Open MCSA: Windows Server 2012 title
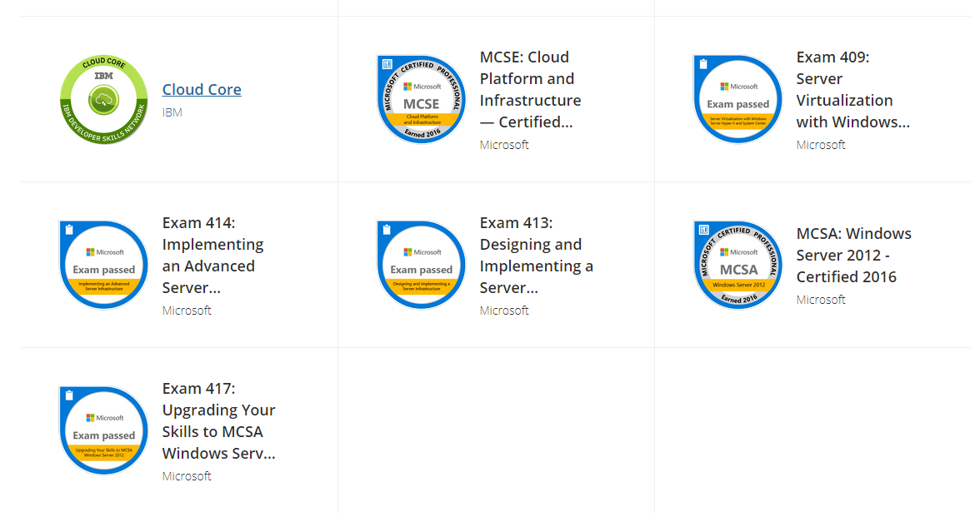This screenshot has width=980, height=522. pos(853,255)
